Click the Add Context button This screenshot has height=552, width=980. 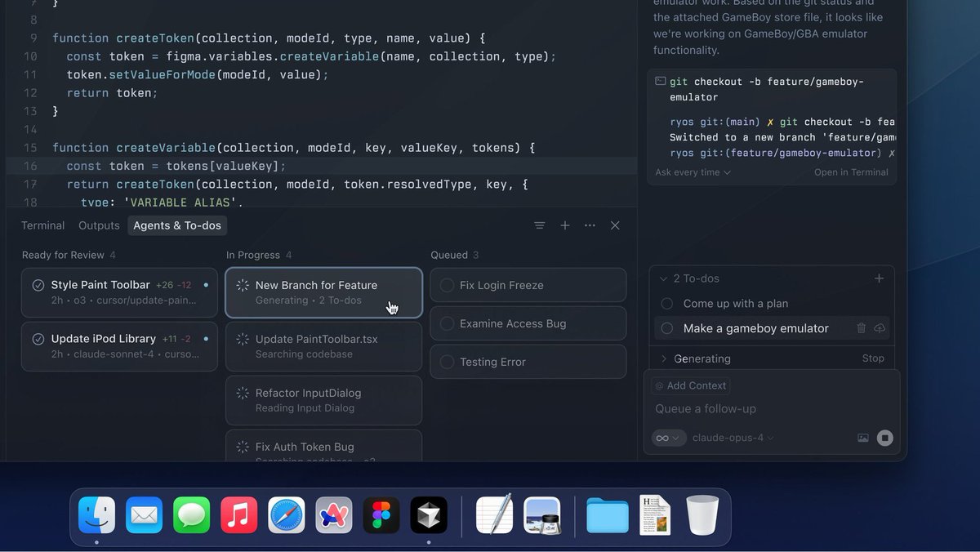click(x=691, y=385)
